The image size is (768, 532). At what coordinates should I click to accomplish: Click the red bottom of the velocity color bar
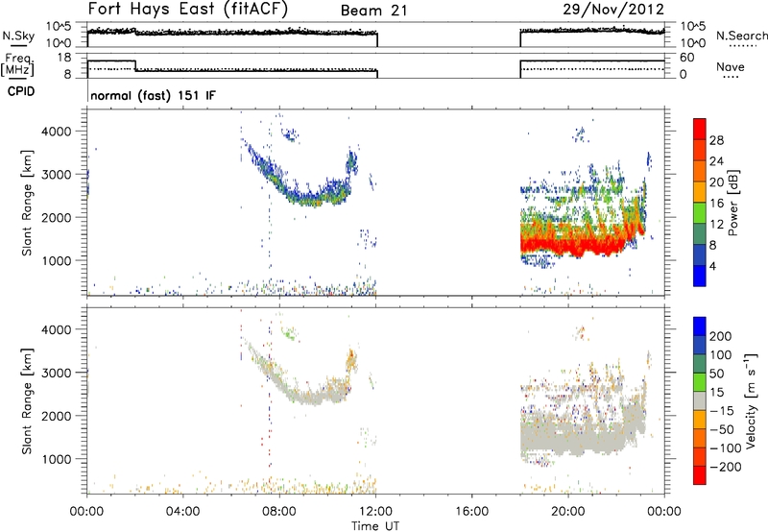click(x=700, y=475)
